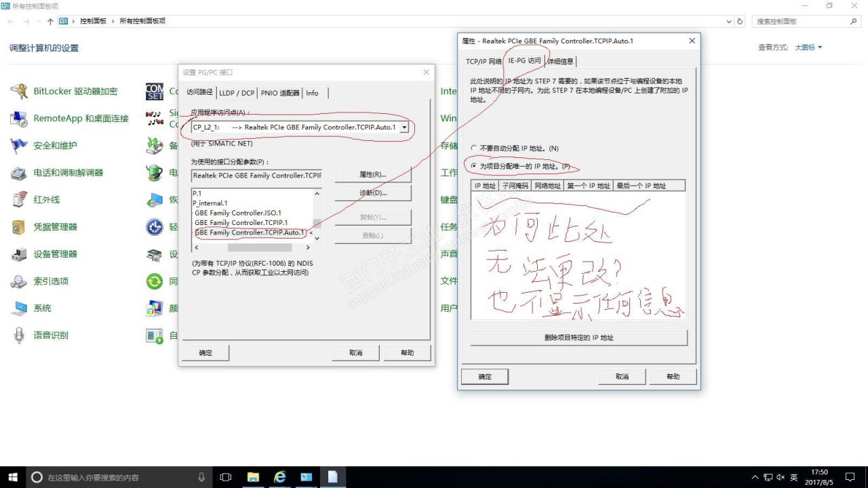The image size is (868, 488).
Task: Click the Cortana microphone icon in taskbar
Action: point(201,477)
